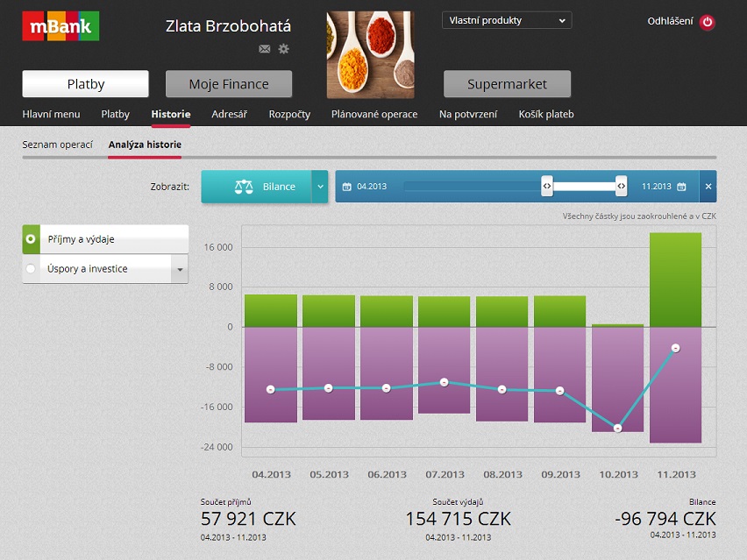Open messages via envelope icon

tap(265, 49)
